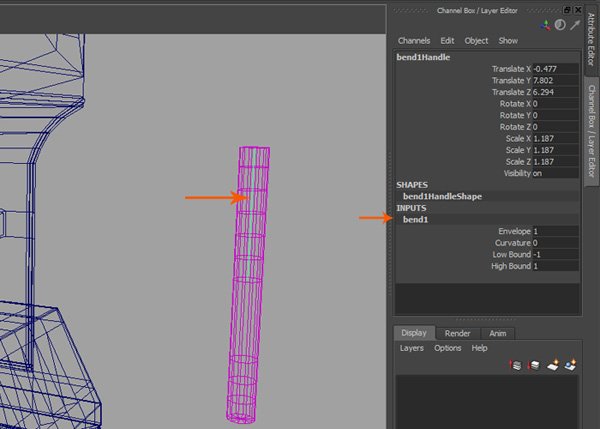Click move layer down icon

[535, 366]
